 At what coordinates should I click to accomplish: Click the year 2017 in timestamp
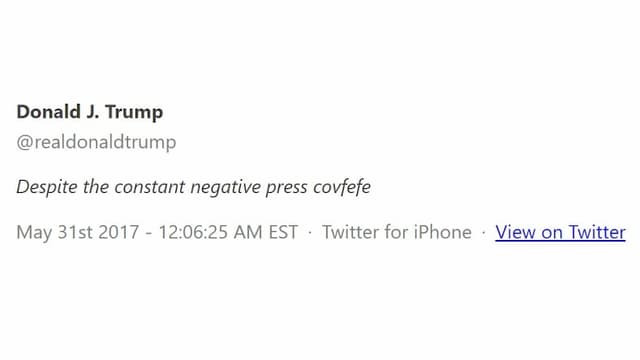coord(119,232)
